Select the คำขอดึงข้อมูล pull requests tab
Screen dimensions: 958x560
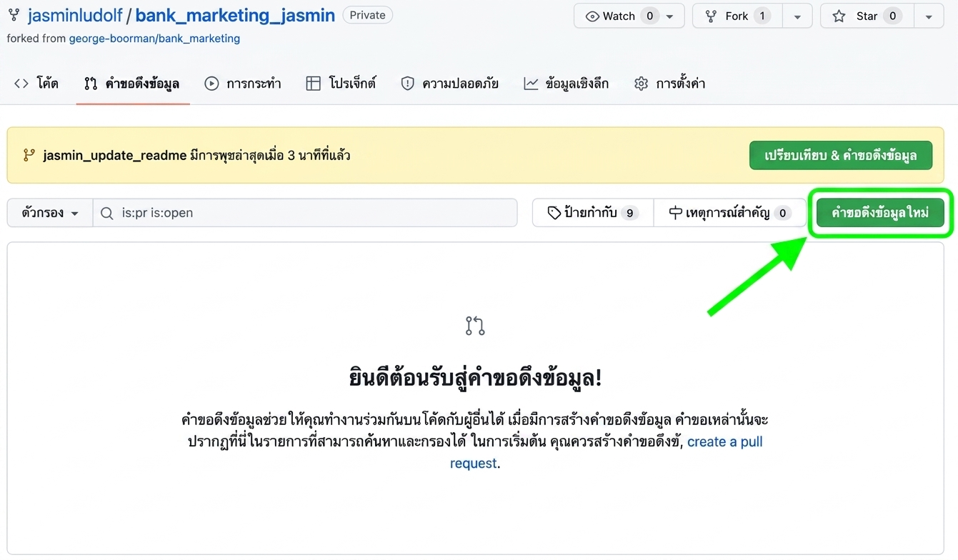pos(132,84)
